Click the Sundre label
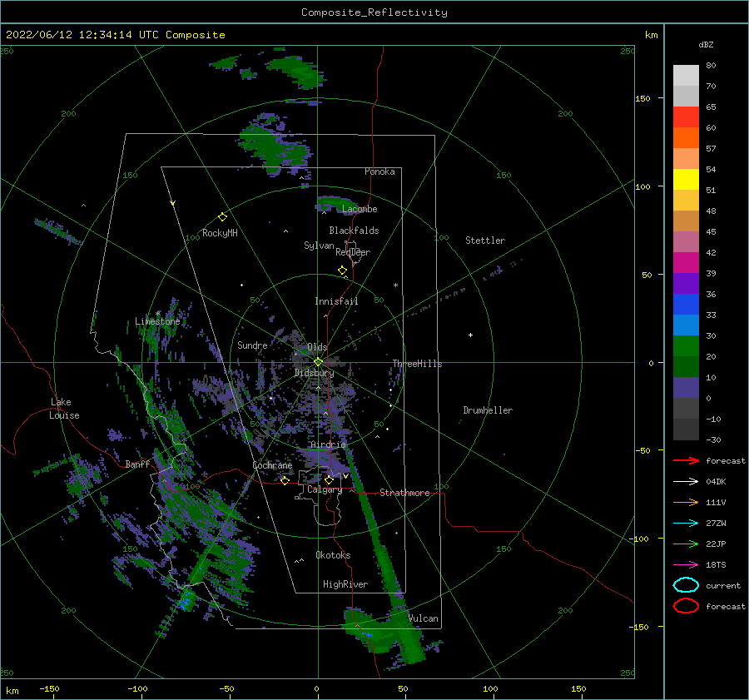The image size is (749, 700). click(252, 345)
